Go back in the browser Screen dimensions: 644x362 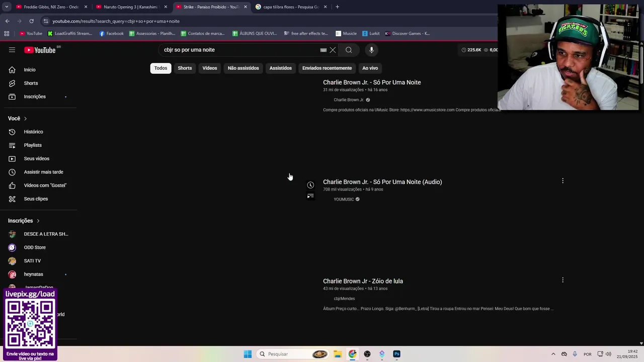[x=7, y=21]
